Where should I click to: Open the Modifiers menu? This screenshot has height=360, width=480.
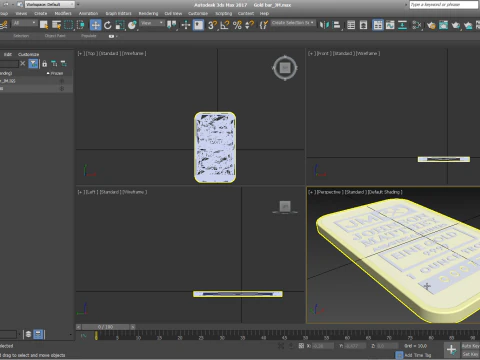[63, 13]
